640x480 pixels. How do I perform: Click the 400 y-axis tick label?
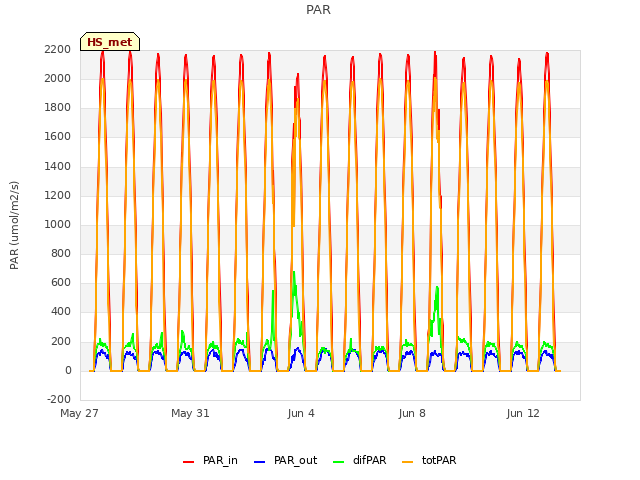pyautogui.click(x=61, y=312)
